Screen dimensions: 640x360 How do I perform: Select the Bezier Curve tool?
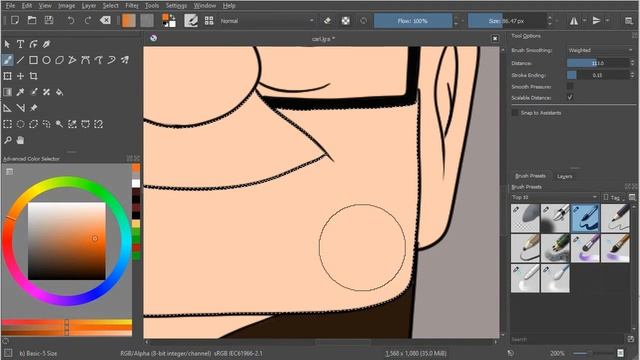pos(85,60)
